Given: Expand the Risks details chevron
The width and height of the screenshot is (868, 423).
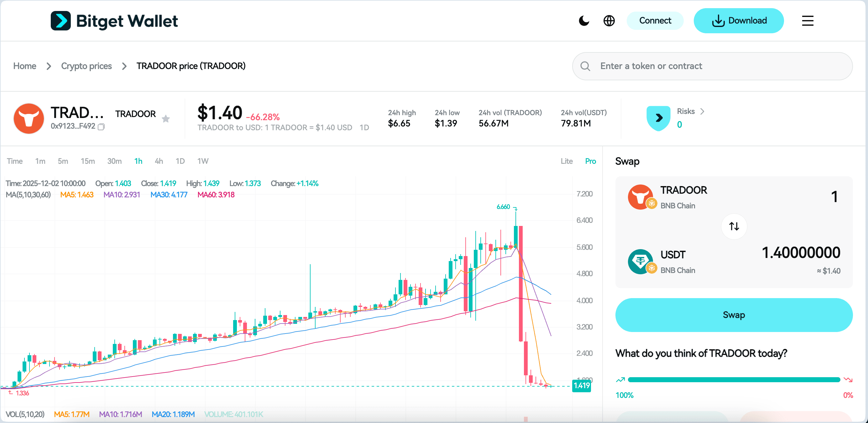Looking at the screenshot, I should click(703, 111).
